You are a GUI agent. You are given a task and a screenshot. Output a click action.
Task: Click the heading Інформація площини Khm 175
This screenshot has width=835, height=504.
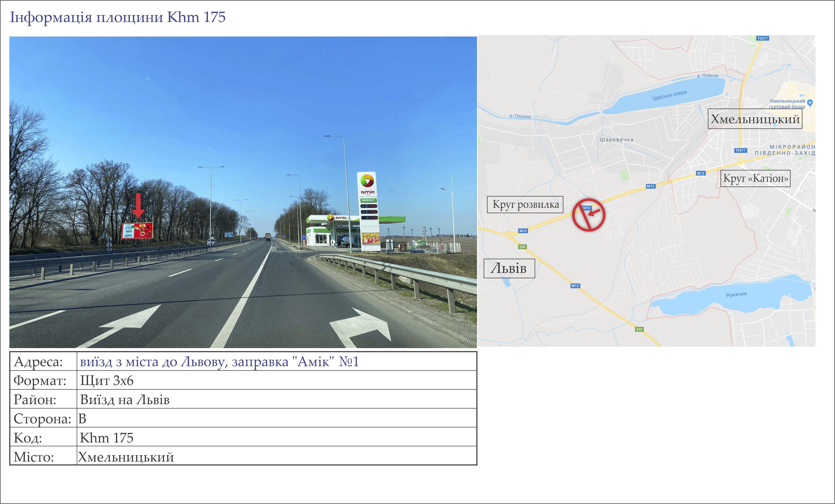point(117,17)
